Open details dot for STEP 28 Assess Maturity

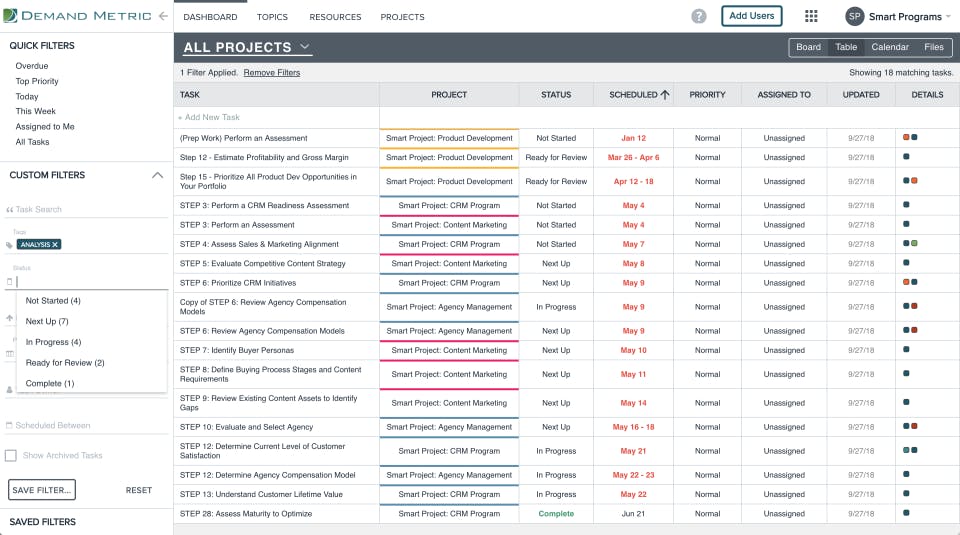coord(906,513)
